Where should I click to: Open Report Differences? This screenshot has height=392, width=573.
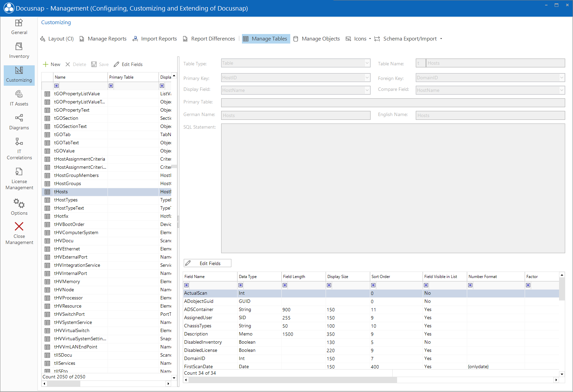pos(209,39)
